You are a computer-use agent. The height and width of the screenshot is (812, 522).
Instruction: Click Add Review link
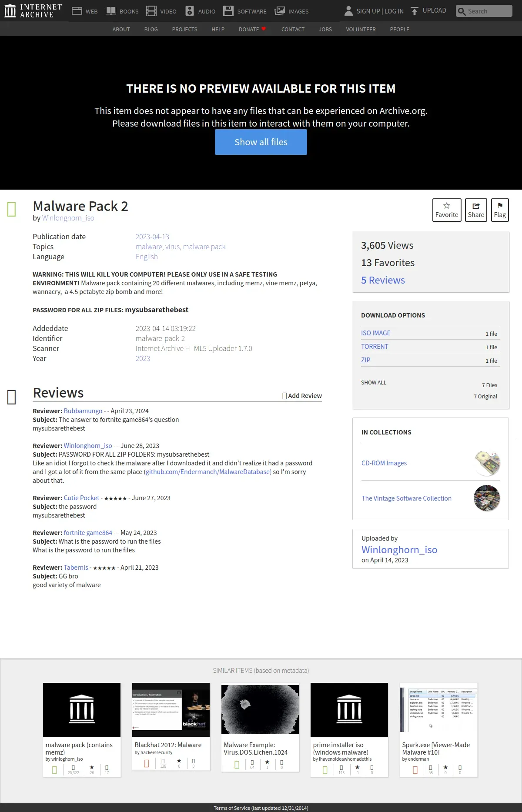click(x=305, y=396)
